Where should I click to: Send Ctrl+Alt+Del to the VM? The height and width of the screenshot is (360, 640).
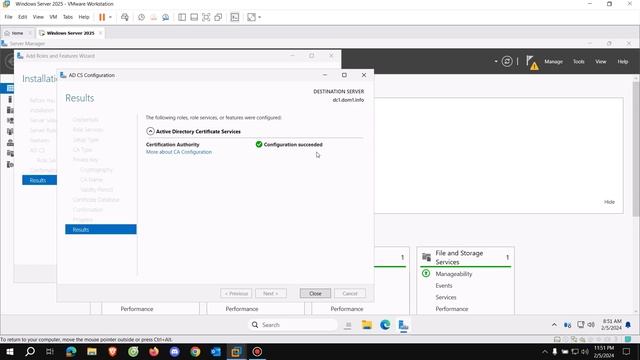pos(125,17)
